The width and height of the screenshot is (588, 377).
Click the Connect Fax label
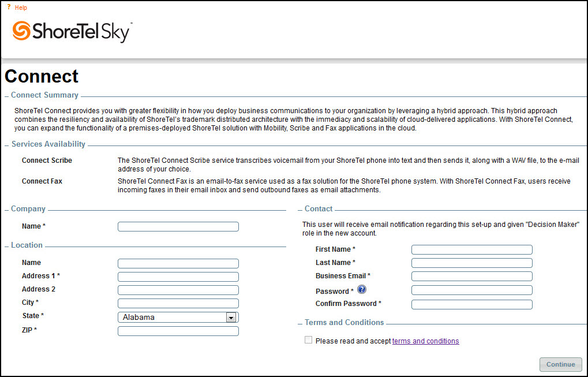click(42, 181)
